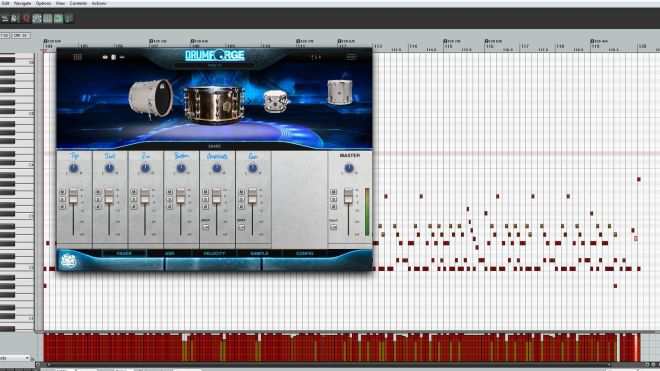
Task: Click the Master volume fader
Action: [x=349, y=196]
